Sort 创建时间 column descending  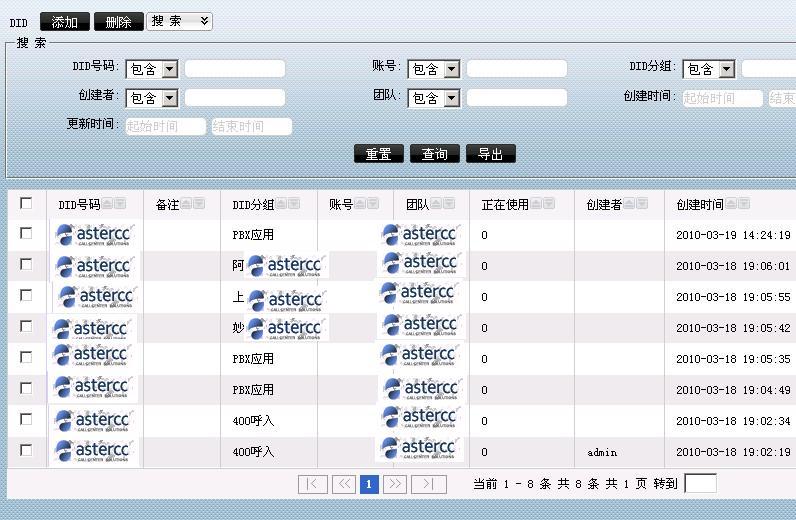coord(744,204)
